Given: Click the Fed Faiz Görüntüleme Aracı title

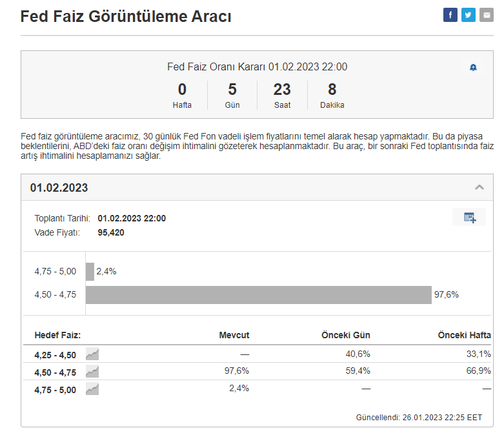Looking at the screenshot, I should point(126,17).
